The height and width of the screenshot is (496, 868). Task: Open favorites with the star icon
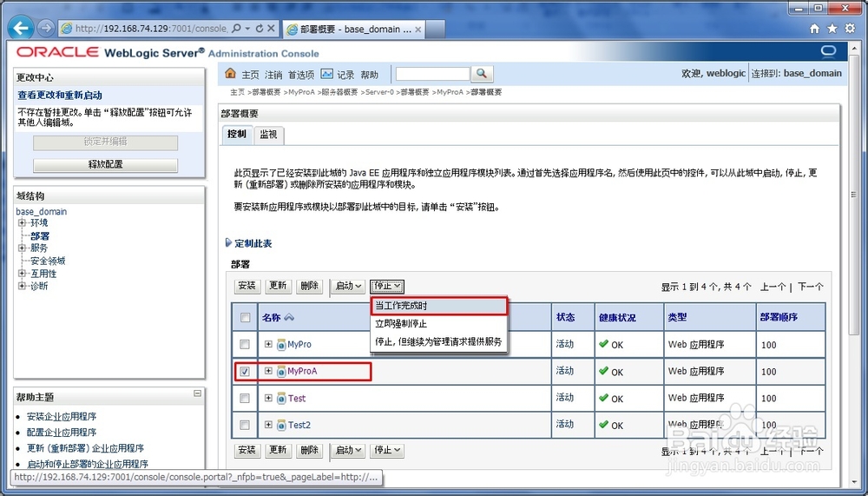(832, 29)
